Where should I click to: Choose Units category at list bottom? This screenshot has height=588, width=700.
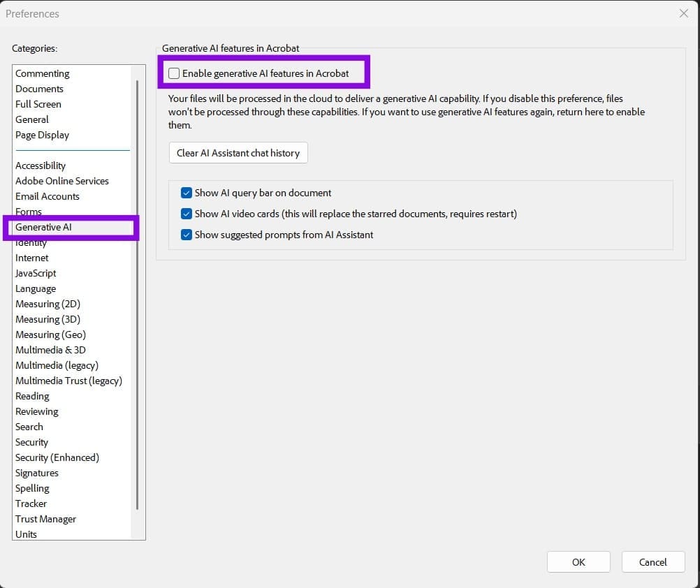[x=26, y=534]
